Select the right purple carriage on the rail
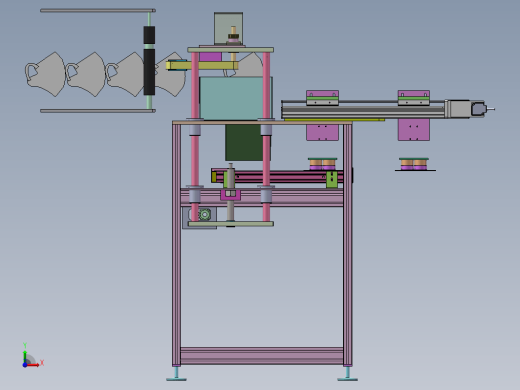The image size is (520, 390). click(x=414, y=98)
